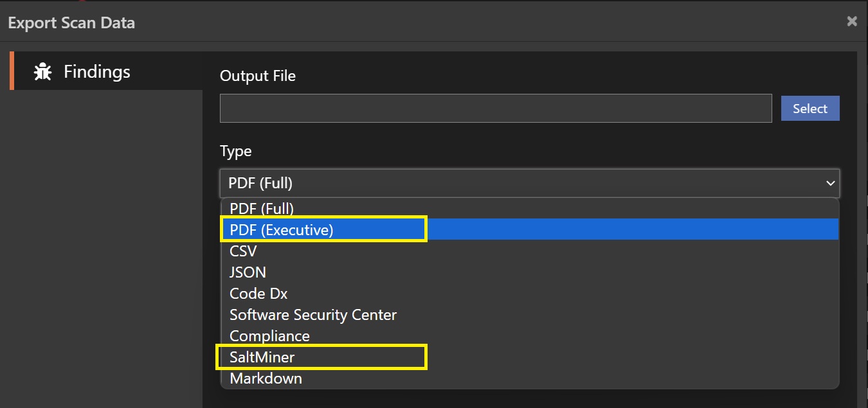Click the bug icon beside Findings
The image size is (868, 408).
click(x=43, y=71)
